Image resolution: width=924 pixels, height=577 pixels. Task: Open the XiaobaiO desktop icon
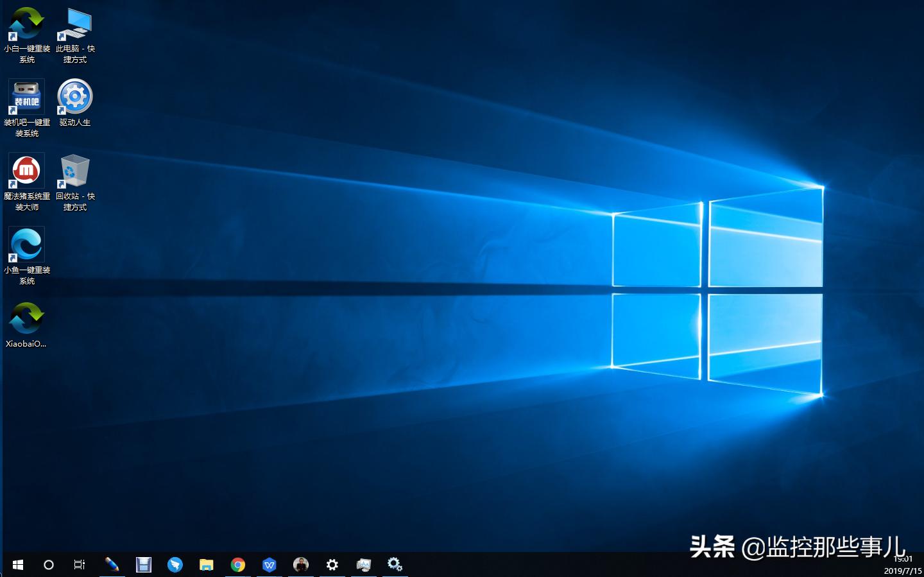(26, 318)
